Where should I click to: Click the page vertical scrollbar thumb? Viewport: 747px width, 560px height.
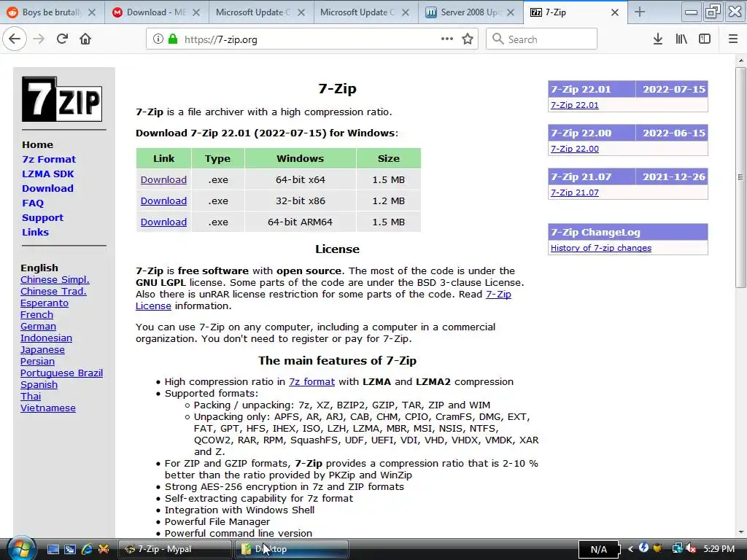(740, 177)
